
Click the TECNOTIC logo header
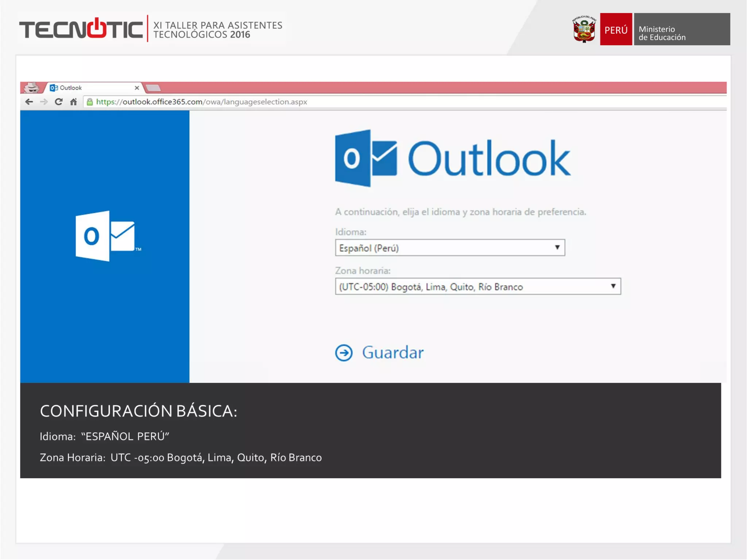(x=81, y=29)
